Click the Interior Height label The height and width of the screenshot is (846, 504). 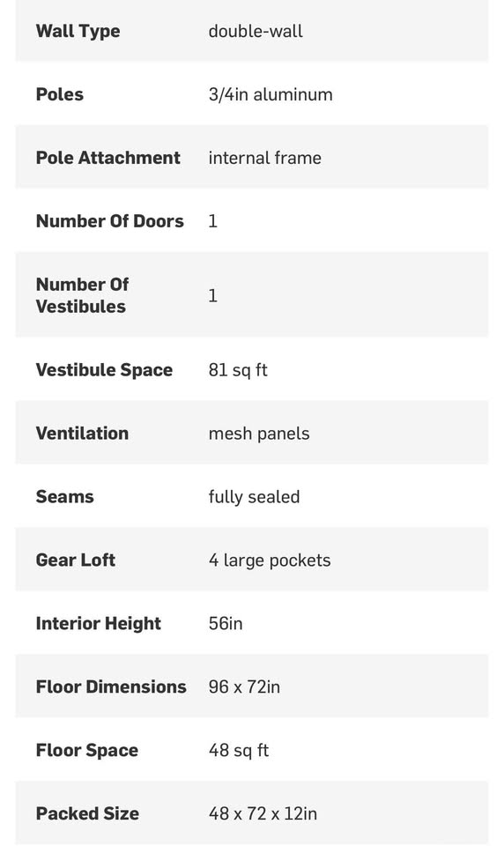click(98, 624)
